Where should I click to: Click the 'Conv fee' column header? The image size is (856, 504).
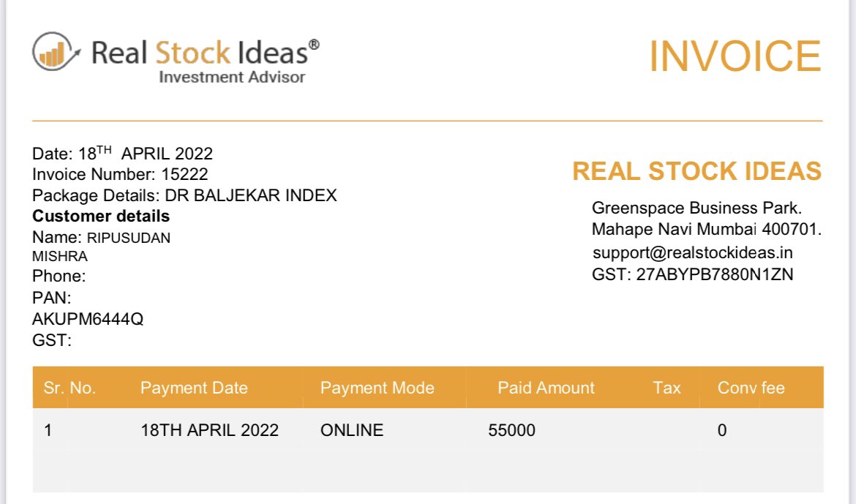point(751,388)
